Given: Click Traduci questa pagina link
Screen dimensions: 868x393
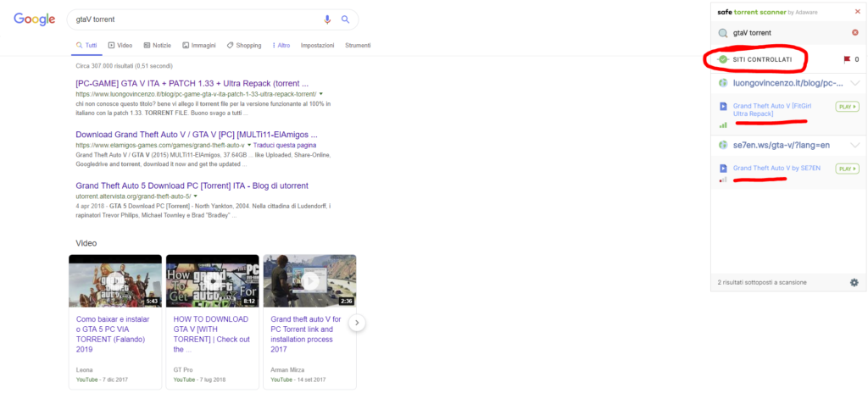Looking at the screenshot, I should (285, 145).
